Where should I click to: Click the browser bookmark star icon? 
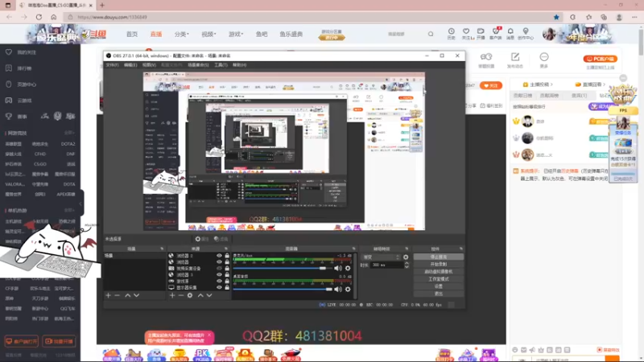click(556, 17)
